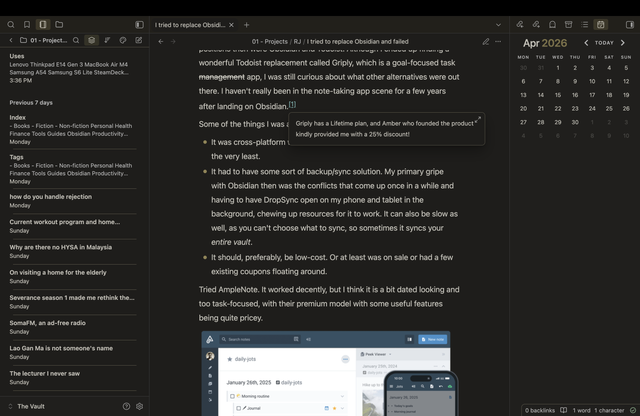Open The Vault switcher
The height and width of the screenshot is (416, 640).
pos(27,406)
